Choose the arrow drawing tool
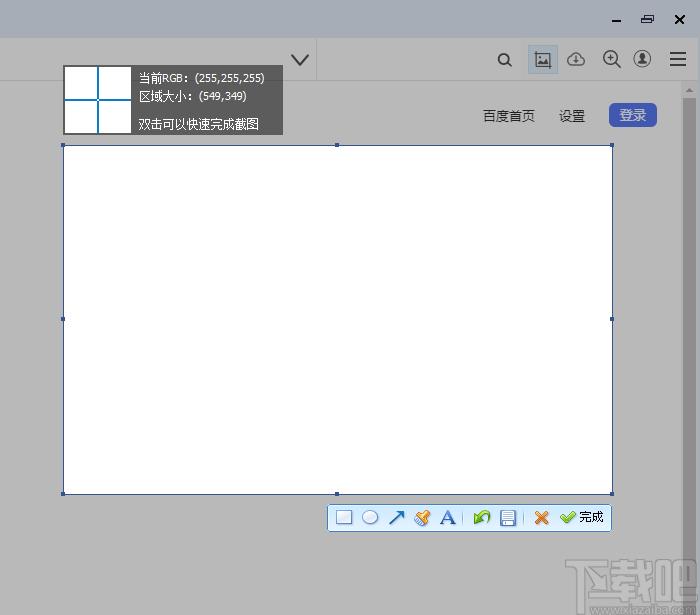 click(x=396, y=517)
